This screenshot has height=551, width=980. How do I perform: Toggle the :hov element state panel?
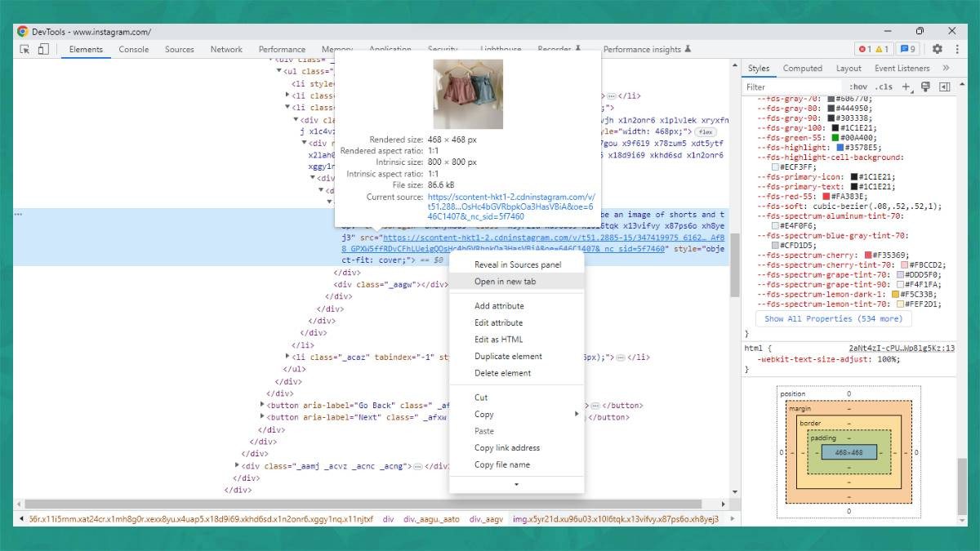858,87
